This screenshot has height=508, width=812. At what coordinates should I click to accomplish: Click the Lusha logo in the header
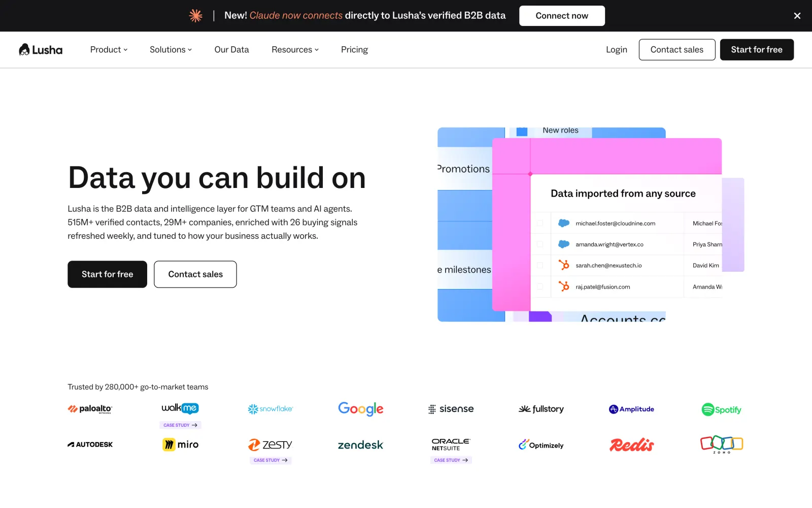click(x=41, y=49)
